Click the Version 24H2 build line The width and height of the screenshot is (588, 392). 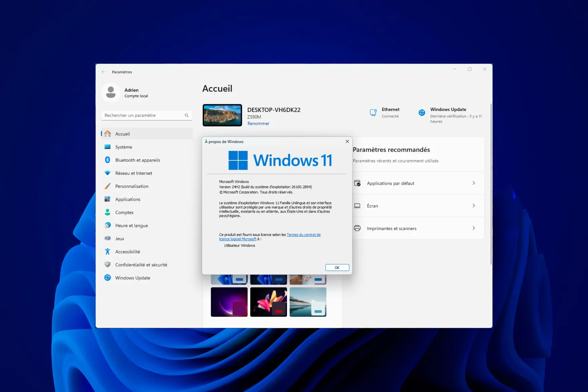pyautogui.click(x=265, y=187)
